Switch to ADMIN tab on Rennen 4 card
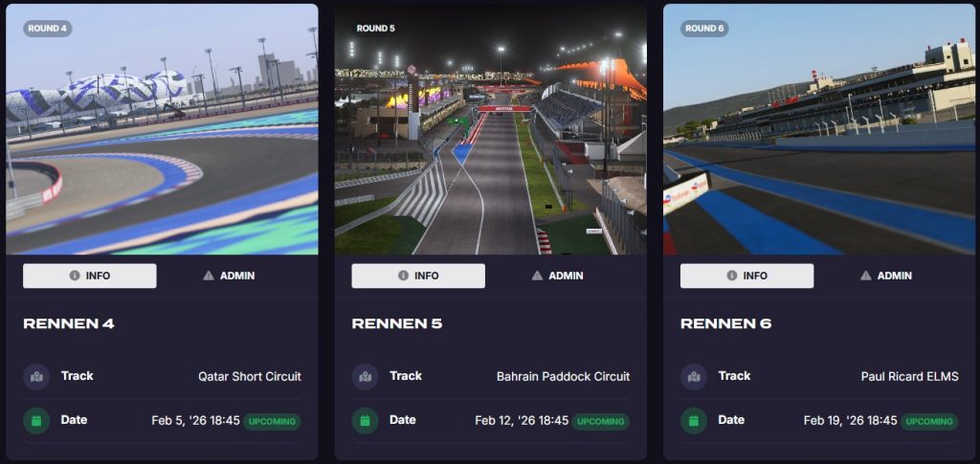This screenshot has height=464, width=980. point(229,276)
